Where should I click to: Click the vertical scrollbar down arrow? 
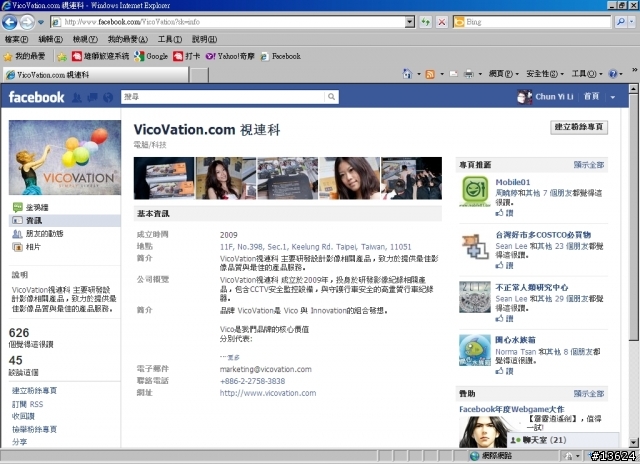tap(633, 442)
